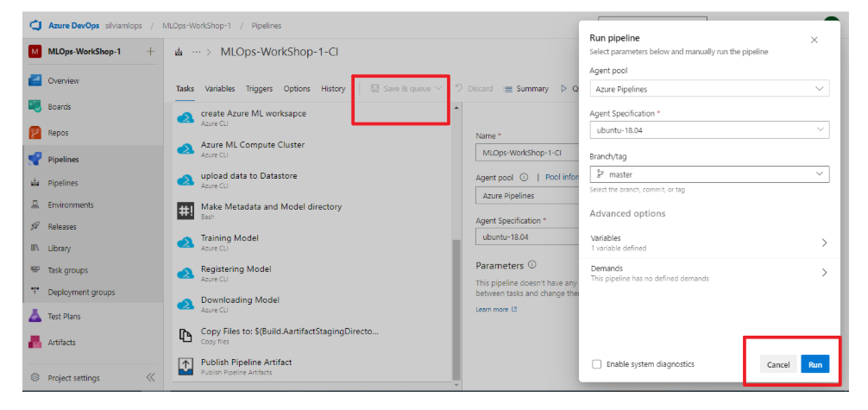
Task: Select the Registering Model task
Action: point(312,273)
